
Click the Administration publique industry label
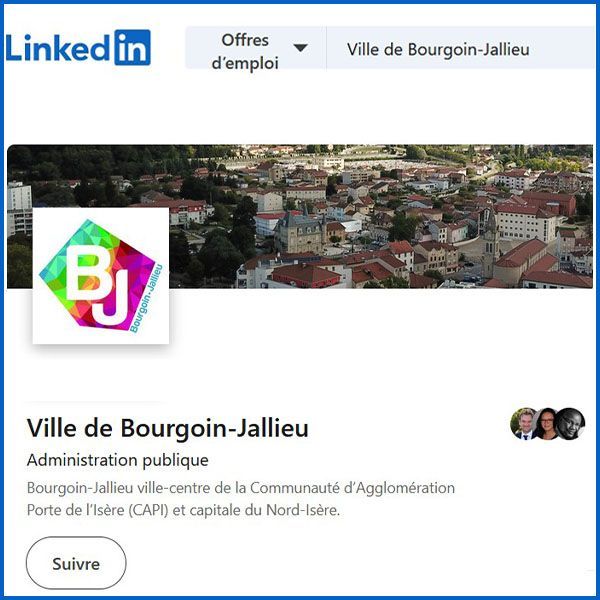(x=118, y=460)
